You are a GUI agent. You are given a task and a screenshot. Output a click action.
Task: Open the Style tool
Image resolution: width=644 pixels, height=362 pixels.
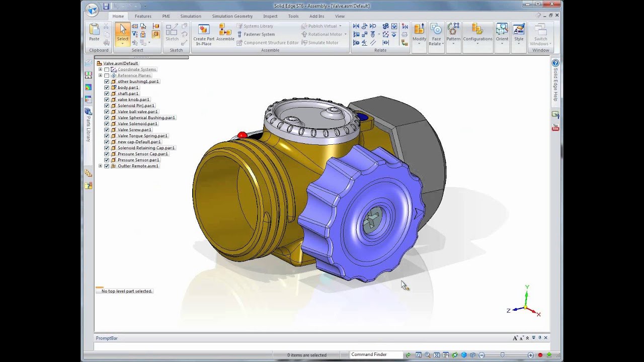[x=519, y=34]
